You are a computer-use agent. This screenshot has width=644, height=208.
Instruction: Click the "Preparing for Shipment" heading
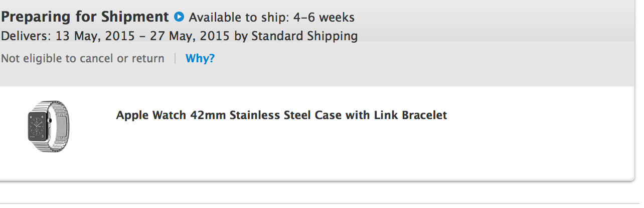pyautogui.click(x=85, y=17)
